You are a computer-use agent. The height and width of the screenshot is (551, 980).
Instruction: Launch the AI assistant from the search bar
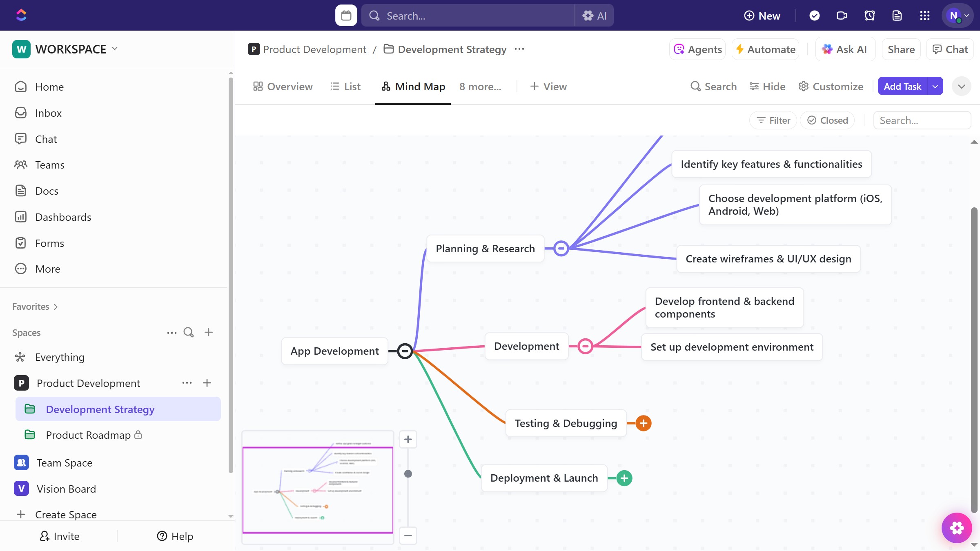(595, 15)
